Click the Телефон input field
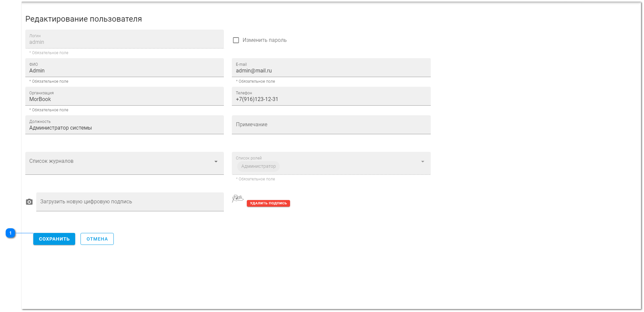Screen dimensions: 644x312 click(x=331, y=99)
